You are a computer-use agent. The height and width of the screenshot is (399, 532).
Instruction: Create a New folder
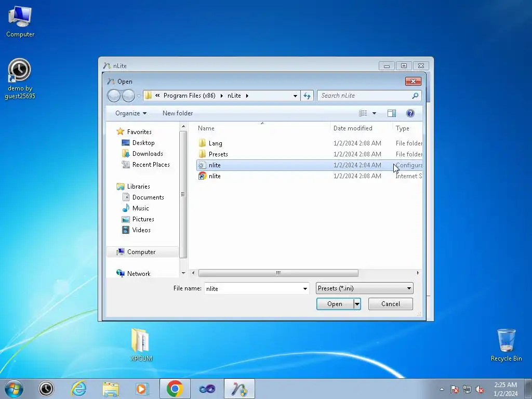(178, 113)
